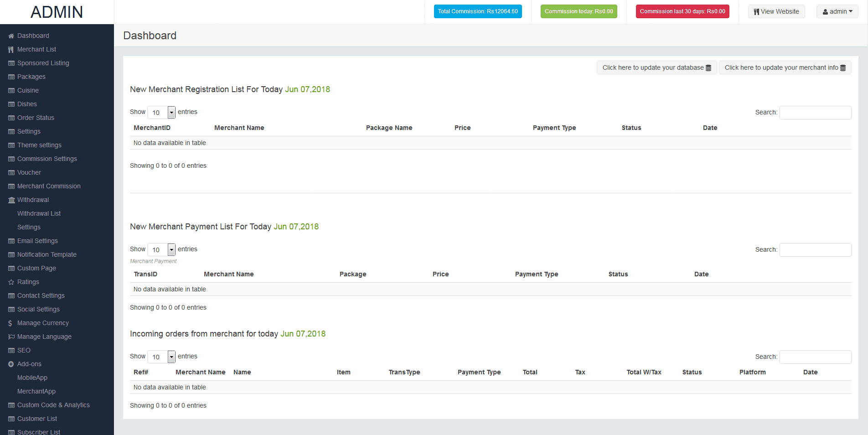Click the Total Commission blue badge

[477, 12]
